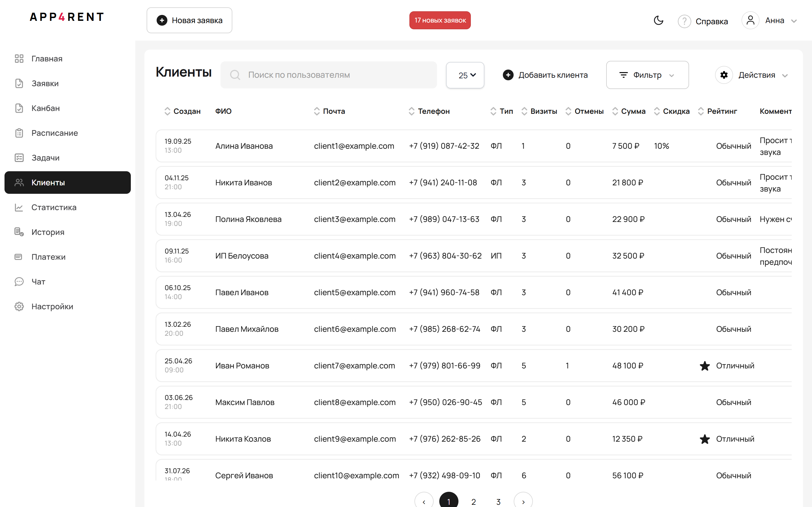
Task: Click the Чат speech bubble icon
Action: coord(19,282)
